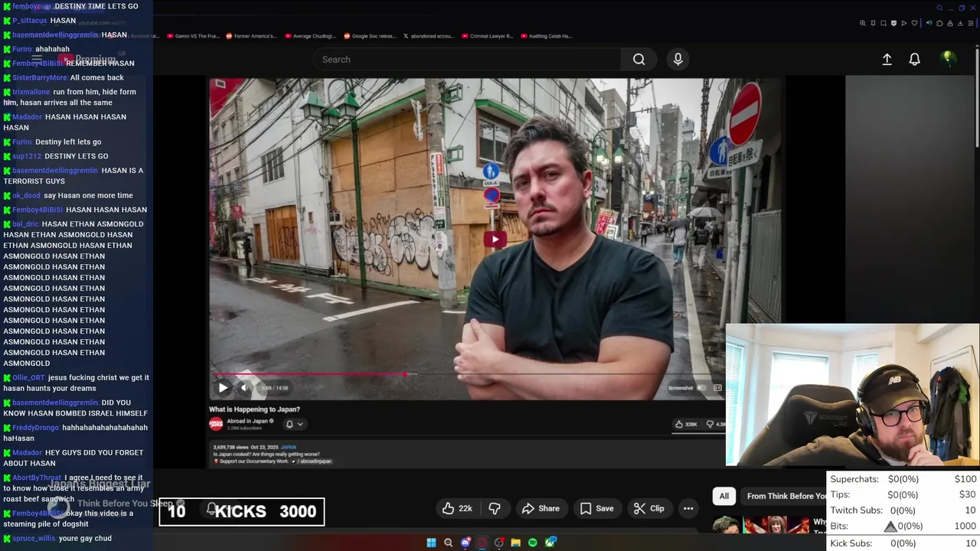
Task: Click the red play overlay in the video center
Action: point(495,240)
